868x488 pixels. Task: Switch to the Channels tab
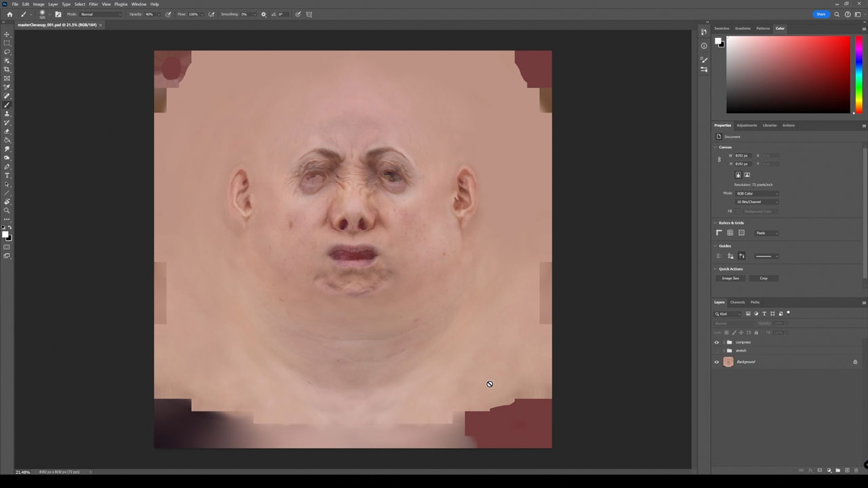(737, 302)
